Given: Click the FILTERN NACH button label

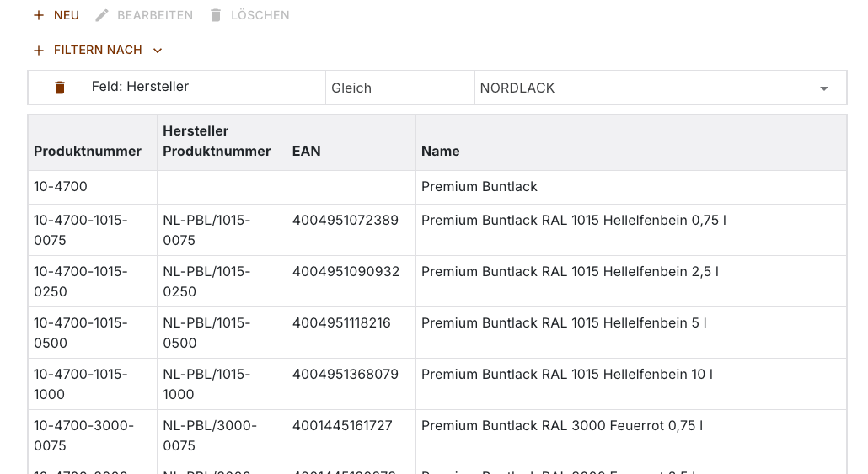Looking at the screenshot, I should tap(98, 51).
